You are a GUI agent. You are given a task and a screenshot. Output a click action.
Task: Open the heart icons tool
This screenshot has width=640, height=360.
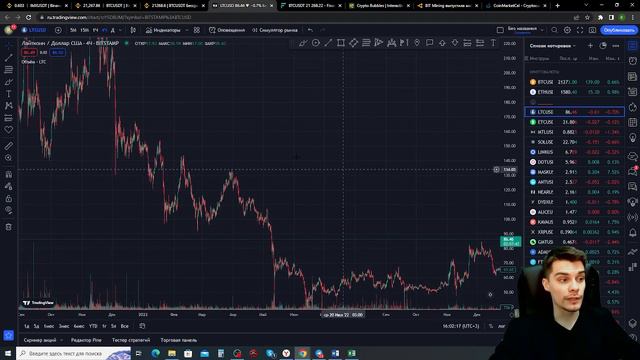(9, 130)
